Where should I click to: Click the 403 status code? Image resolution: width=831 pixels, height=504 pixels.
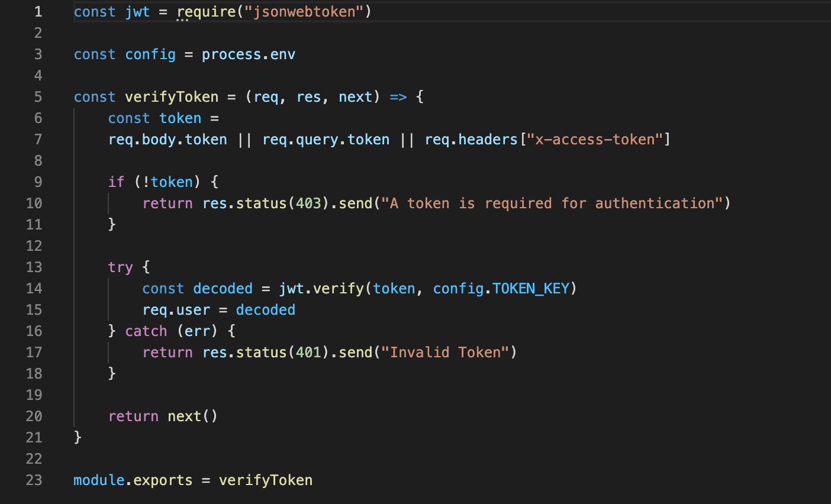click(x=308, y=203)
